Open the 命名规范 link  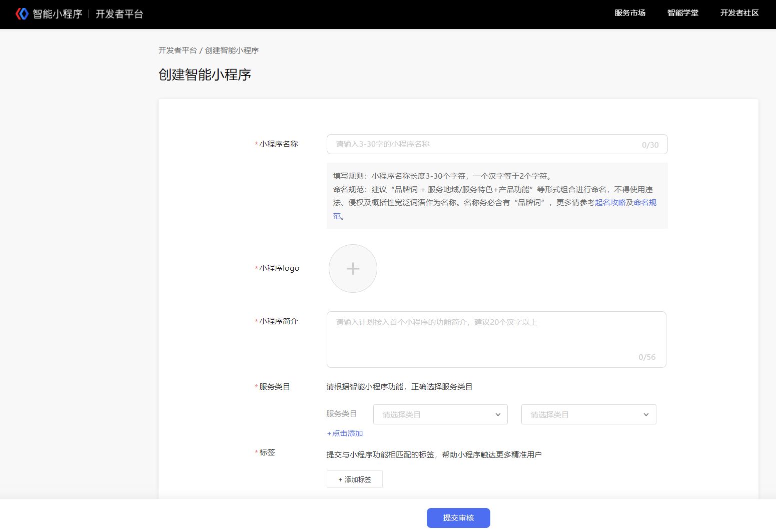645,203
